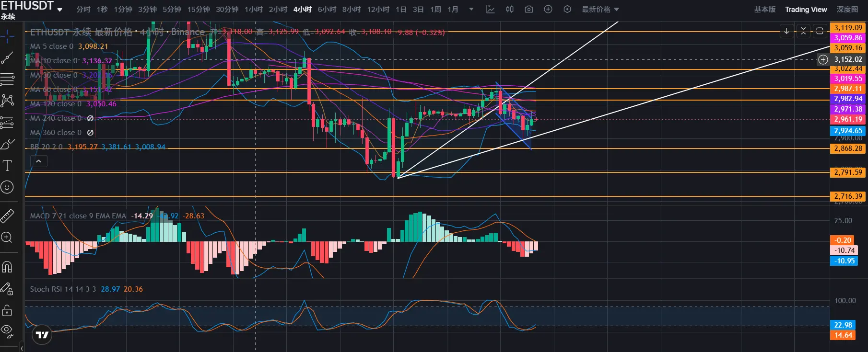Click the 2,868.28 price level label

click(848, 148)
